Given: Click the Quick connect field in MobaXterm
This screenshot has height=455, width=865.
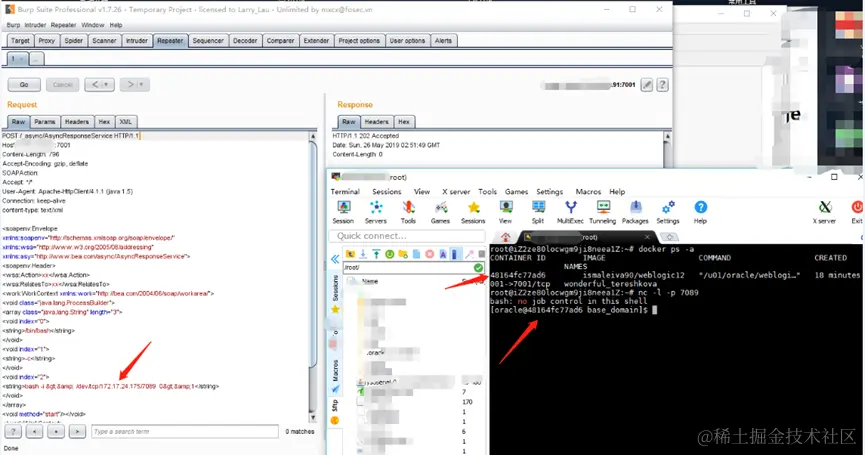Looking at the screenshot, I should [x=407, y=236].
